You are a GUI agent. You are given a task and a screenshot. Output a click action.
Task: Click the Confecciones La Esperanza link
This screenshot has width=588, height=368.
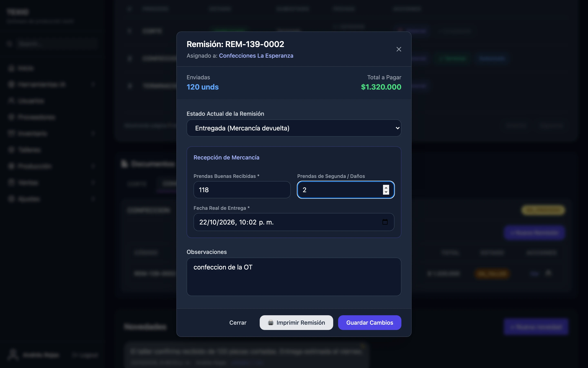coord(256,56)
